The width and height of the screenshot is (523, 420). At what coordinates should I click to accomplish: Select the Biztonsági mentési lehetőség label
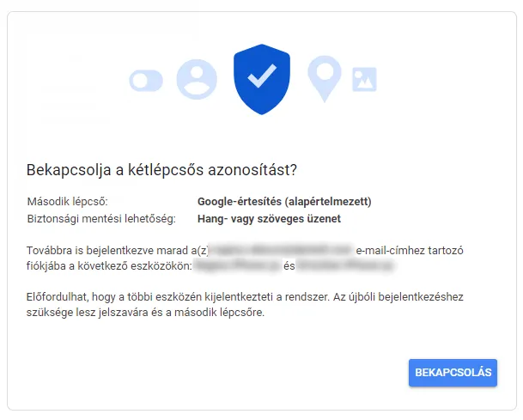(x=101, y=218)
